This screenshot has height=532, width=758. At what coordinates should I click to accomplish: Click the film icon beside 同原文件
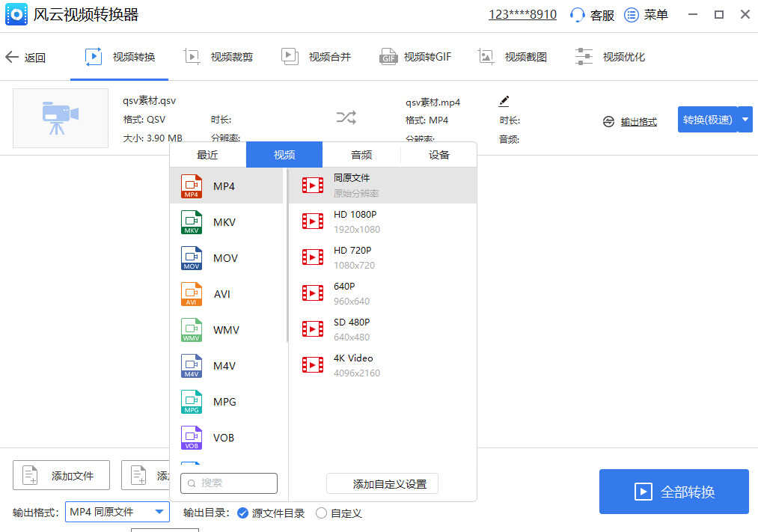[x=313, y=185]
